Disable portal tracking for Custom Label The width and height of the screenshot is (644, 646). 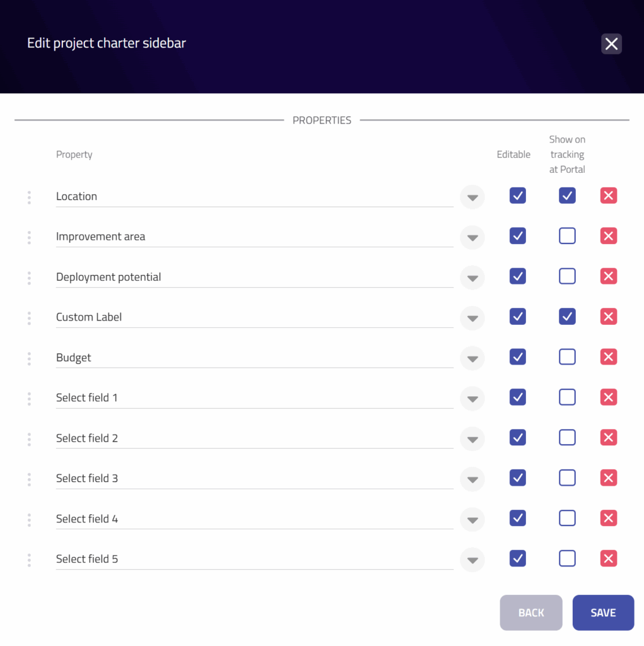coord(567,317)
